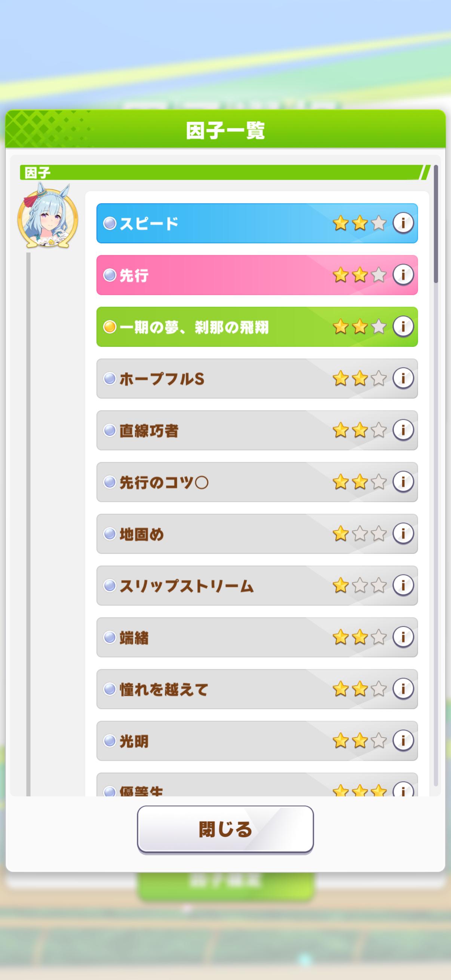The height and width of the screenshot is (980, 451).
Task: Open info for スピード factor
Action: pyautogui.click(x=403, y=223)
